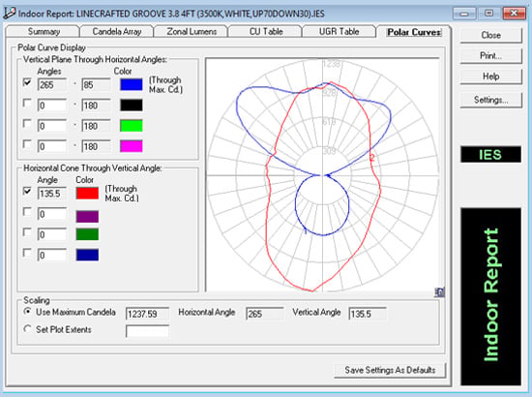Uncheck the 265-85 vertical plane checkbox
Image resolution: width=532 pixels, height=397 pixels.
27,82
